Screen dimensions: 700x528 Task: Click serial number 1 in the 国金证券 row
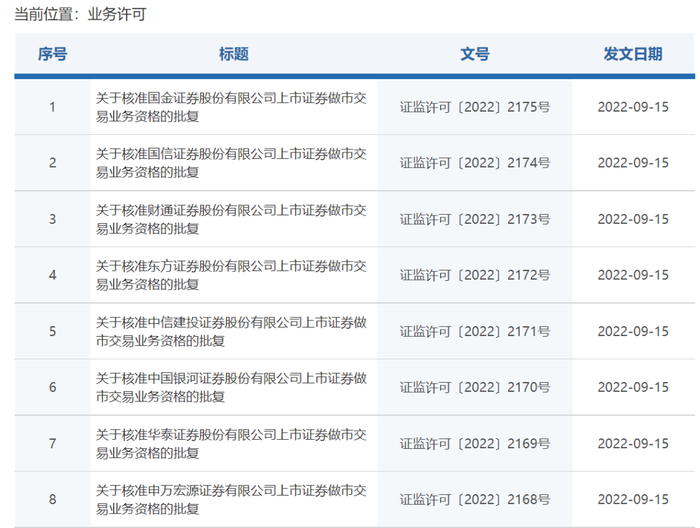(x=53, y=107)
